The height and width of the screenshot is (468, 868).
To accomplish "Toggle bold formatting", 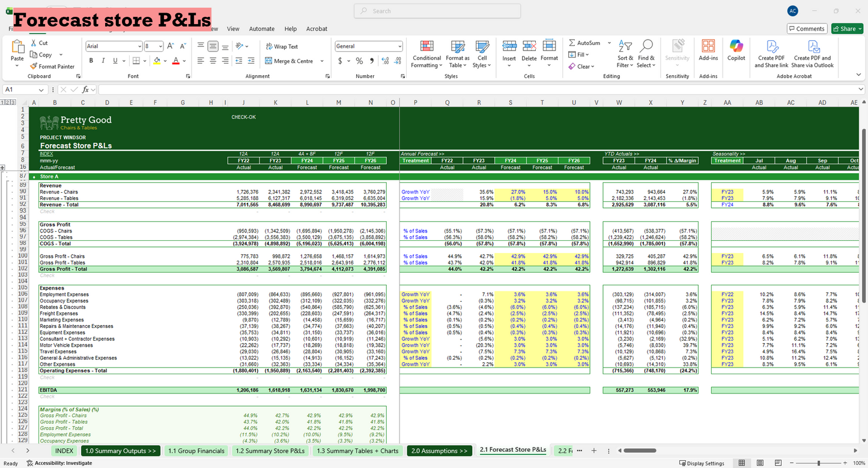I will click(91, 60).
